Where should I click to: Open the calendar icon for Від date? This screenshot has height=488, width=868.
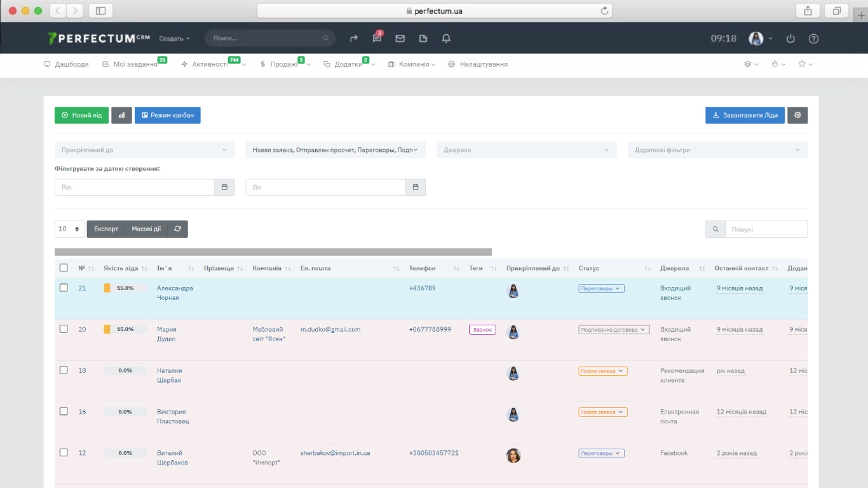224,187
